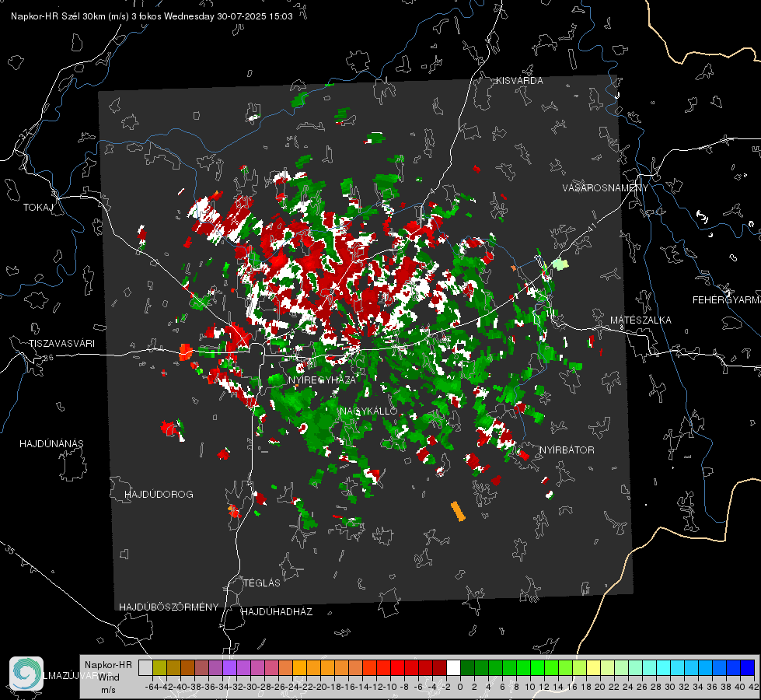Click the NYÍREGYHÁZA city label
Screen dimensions: 761x700
(322, 380)
